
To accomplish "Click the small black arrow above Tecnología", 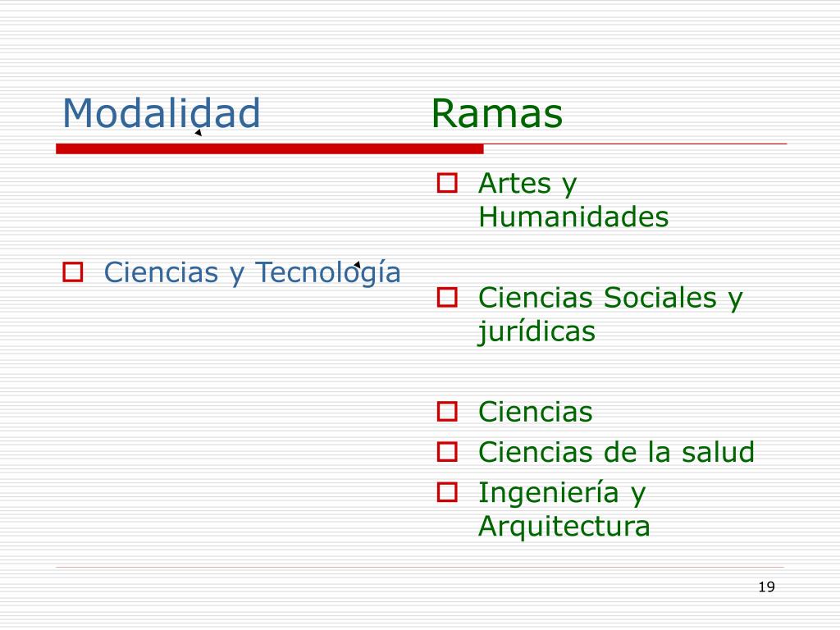I will (x=357, y=265).
